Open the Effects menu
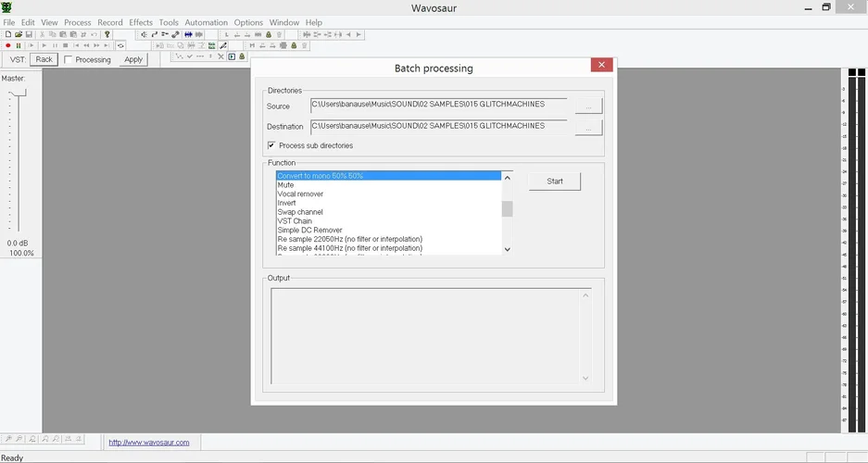The image size is (868, 463). [141, 22]
